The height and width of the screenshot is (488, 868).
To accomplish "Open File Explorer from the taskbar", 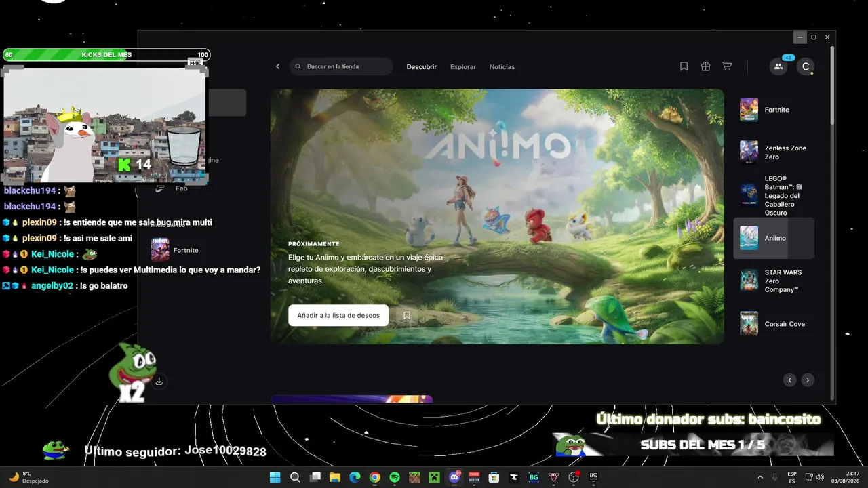I will (x=335, y=477).
